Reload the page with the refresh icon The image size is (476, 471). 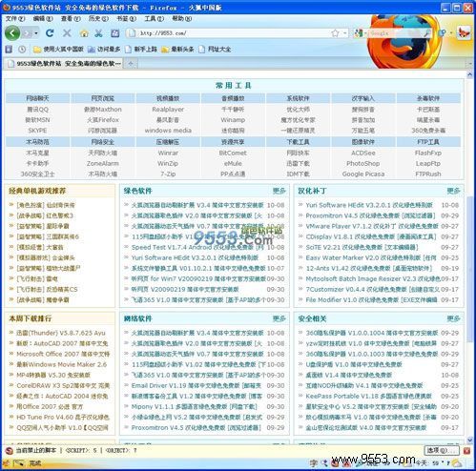click(50, 33)
